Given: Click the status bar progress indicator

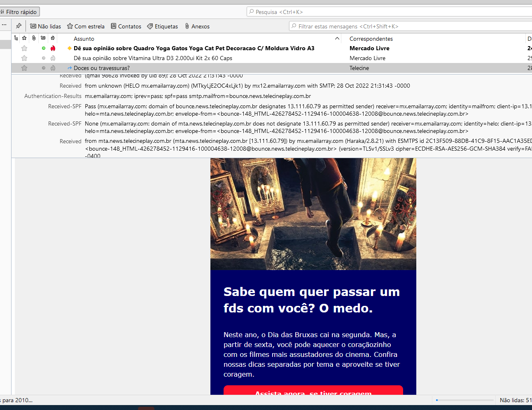Looking at the screenshot, I should coord(465,400).
